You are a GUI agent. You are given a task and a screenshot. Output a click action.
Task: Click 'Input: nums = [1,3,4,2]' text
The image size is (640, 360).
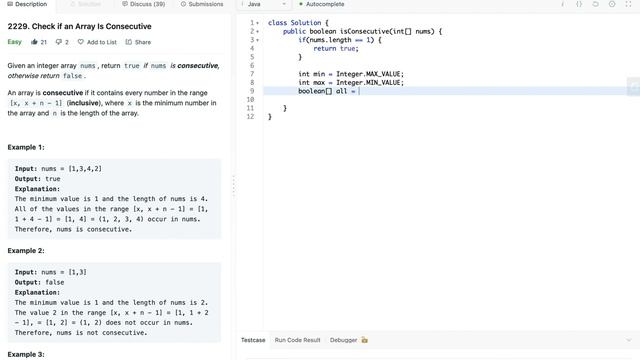coord(58,169)
